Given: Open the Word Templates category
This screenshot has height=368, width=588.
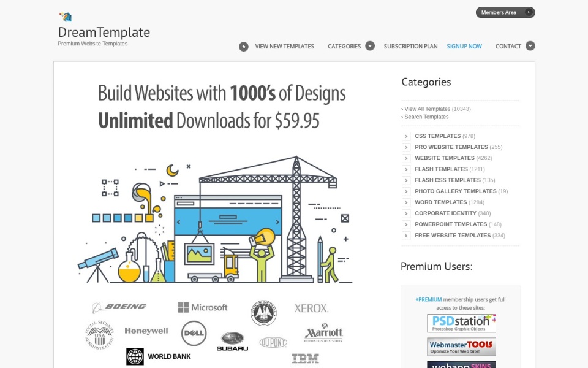Looking at the screenshot, I should (x=440, y=202).
